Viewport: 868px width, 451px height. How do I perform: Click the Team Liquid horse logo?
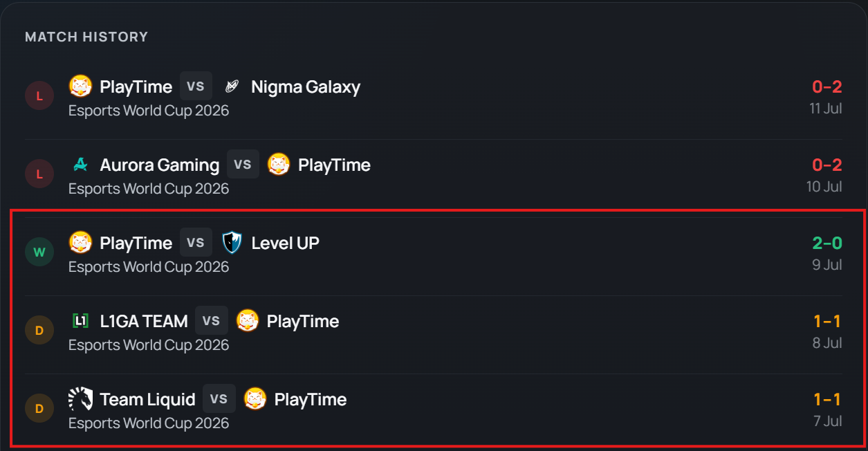(x=80, y=399)
